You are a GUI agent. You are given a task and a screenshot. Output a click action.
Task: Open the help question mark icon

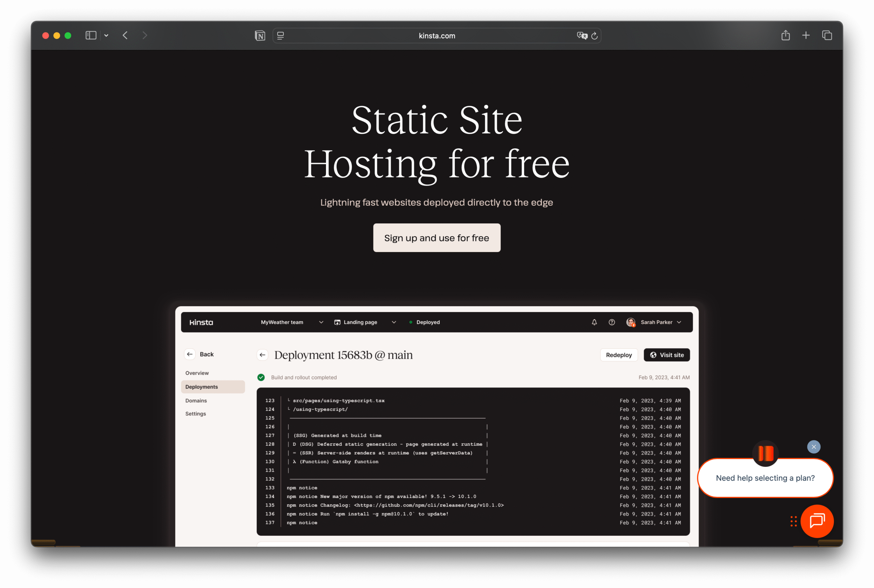(x=612, y=322)
